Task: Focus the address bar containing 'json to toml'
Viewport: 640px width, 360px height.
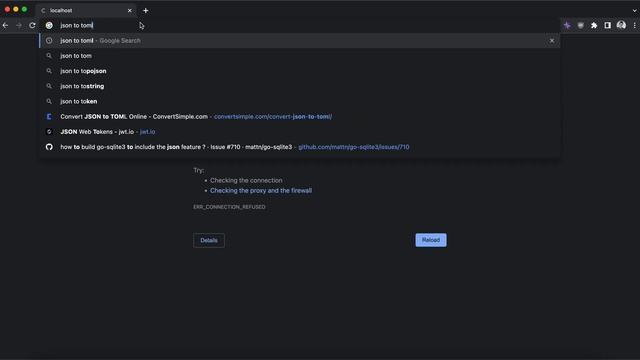Action: tap(300, 25)
